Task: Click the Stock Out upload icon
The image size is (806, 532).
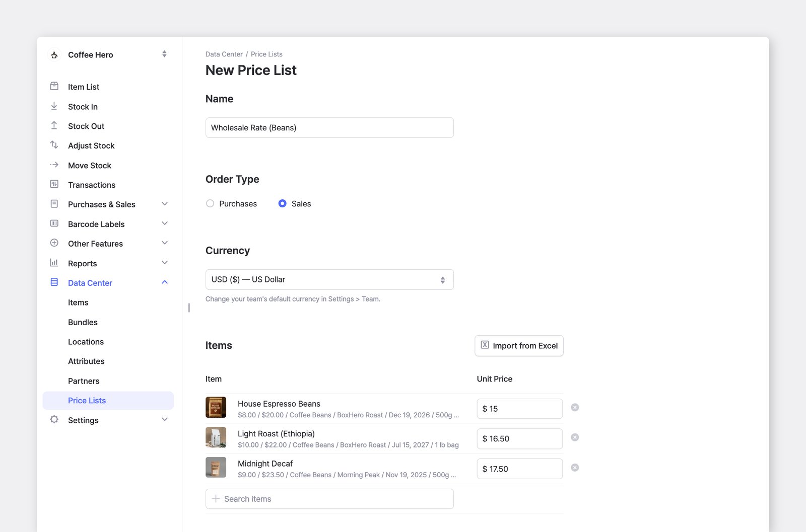Action: point(54,126)
